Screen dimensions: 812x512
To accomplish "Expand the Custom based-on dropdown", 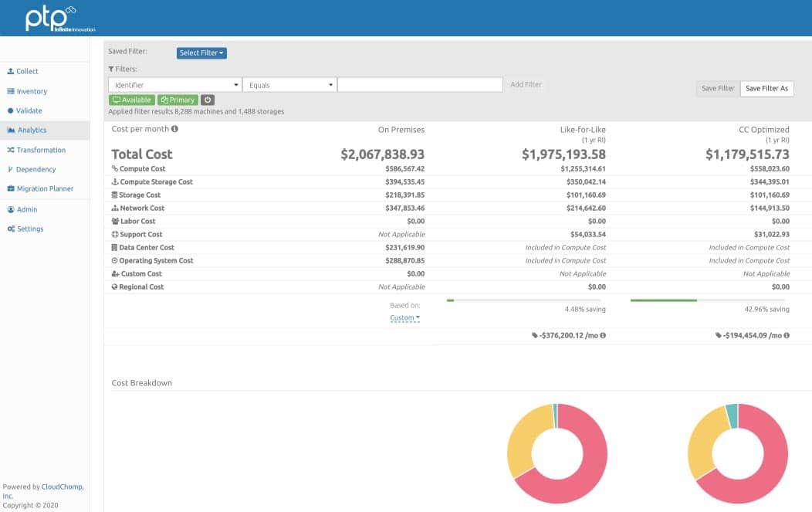I will click(x=404, y=318).
